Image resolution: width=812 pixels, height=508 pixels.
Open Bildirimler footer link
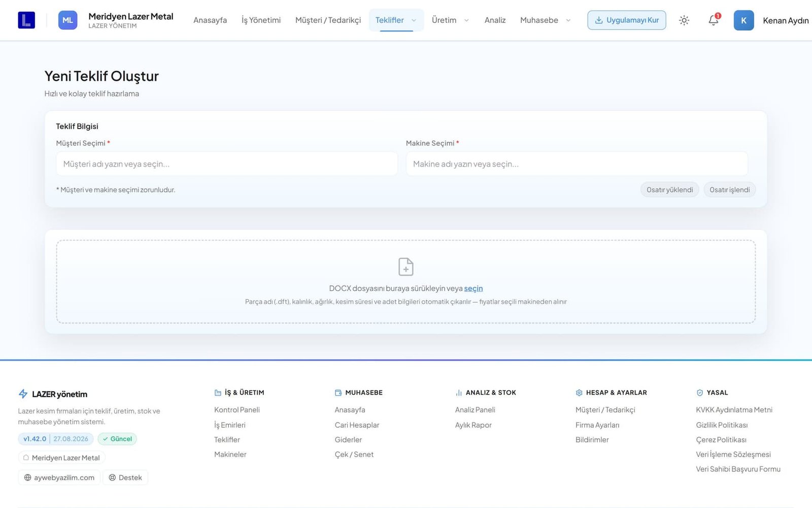592,440
